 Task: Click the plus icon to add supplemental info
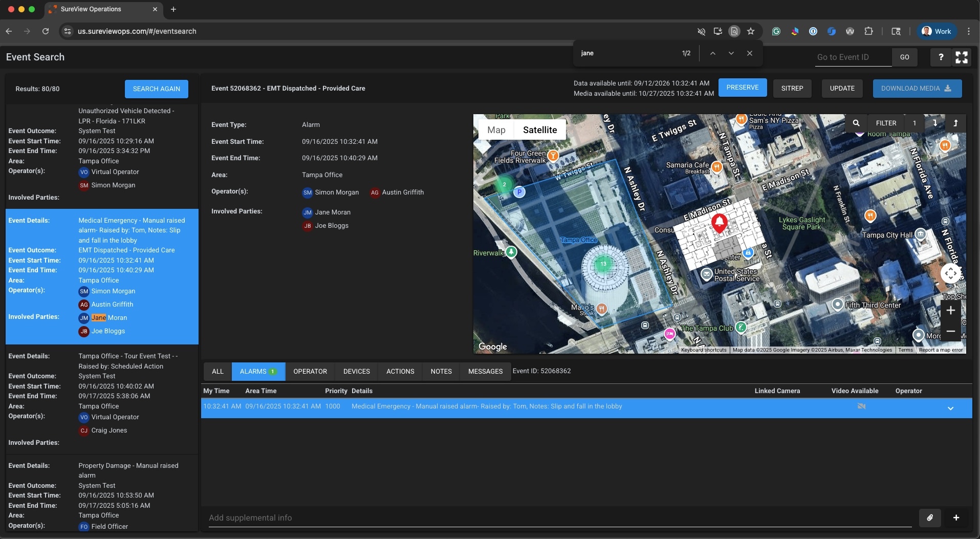tap(956, 518)
